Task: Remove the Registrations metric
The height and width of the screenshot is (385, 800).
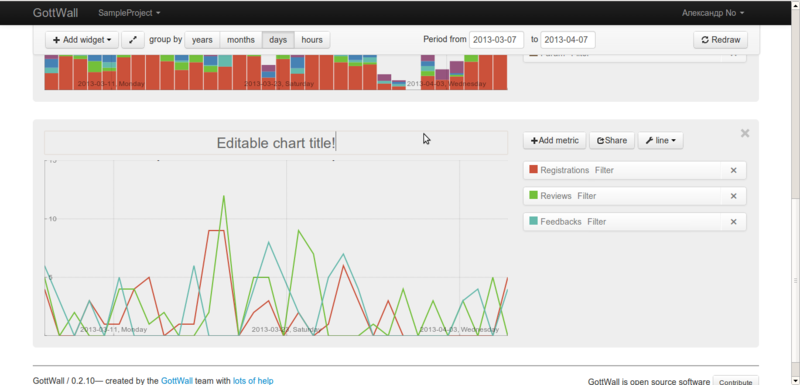Action: pyautogui.click(x=734, y=170)
